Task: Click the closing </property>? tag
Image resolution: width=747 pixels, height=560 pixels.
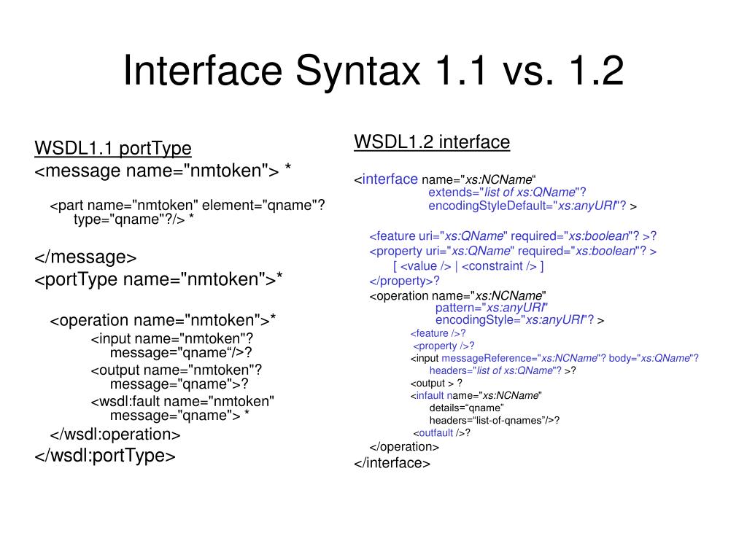Action: pos(404,281)
